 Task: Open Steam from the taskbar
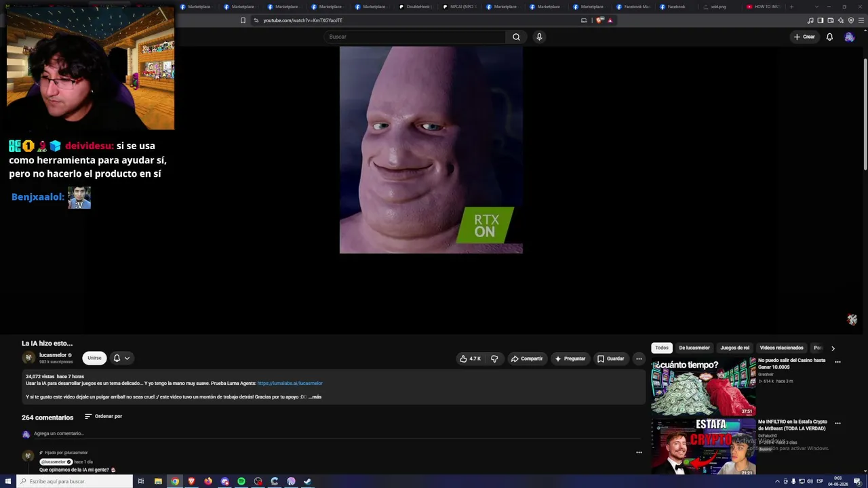[307, 481]
